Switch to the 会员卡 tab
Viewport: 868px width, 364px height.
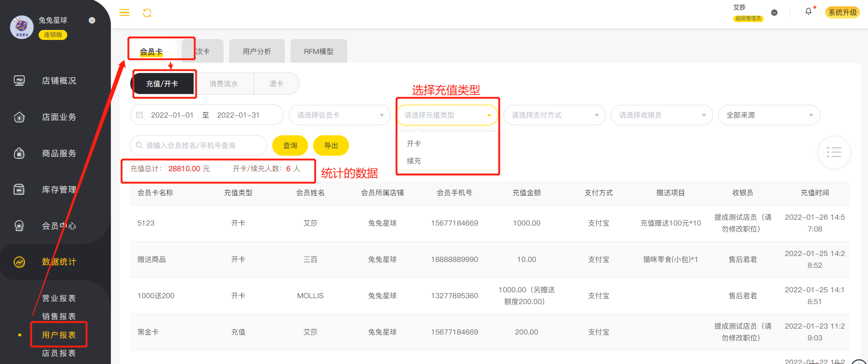pos(151,51)
